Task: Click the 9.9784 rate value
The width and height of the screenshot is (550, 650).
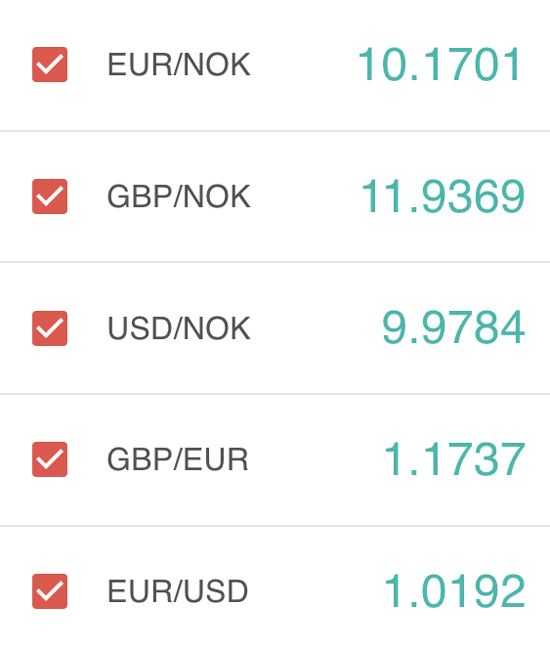Action: 453,328
